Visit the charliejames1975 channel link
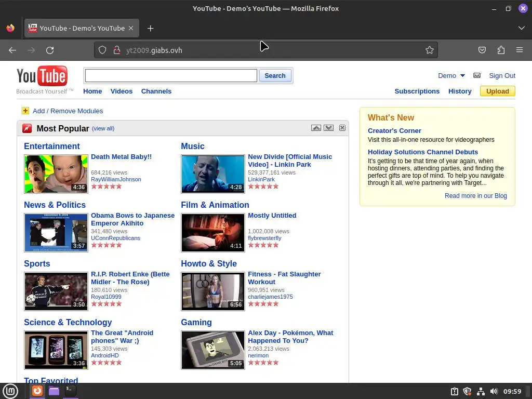 270,297
